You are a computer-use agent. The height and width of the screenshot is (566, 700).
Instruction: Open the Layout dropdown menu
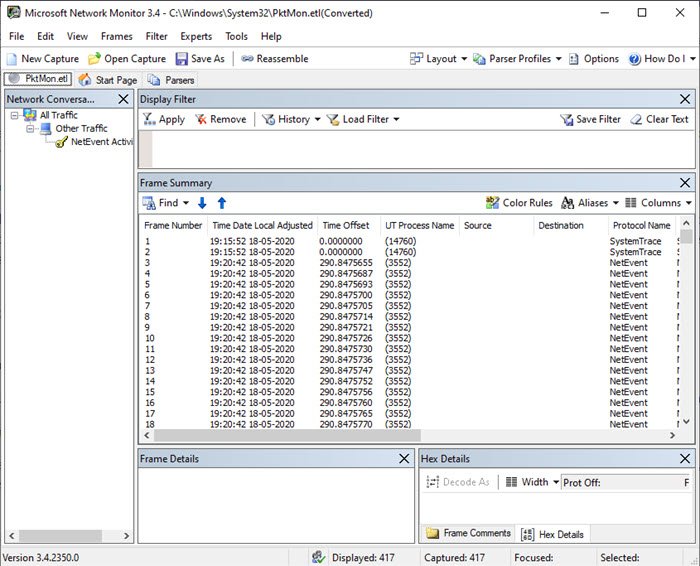point(438,59)
